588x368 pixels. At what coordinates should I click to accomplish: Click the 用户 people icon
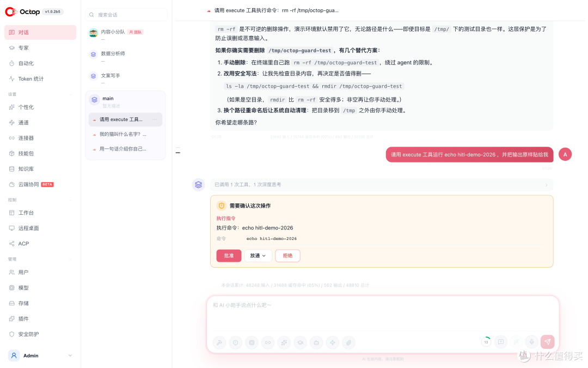pos(11,272)
